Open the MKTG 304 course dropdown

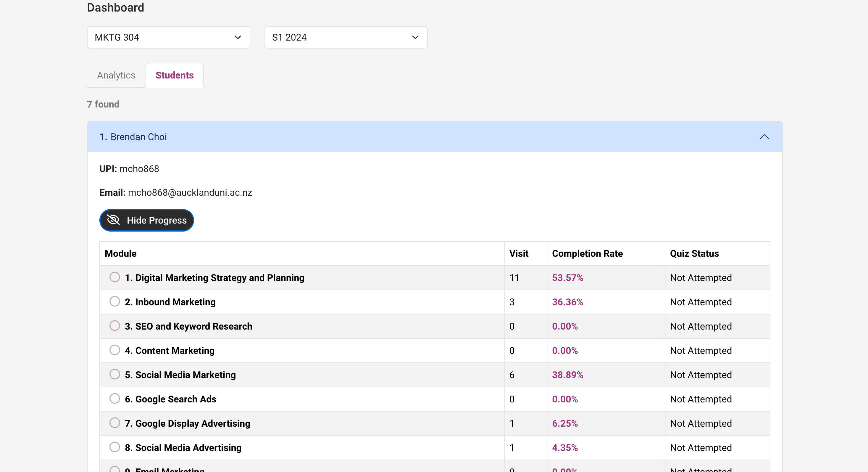(168, 37)
